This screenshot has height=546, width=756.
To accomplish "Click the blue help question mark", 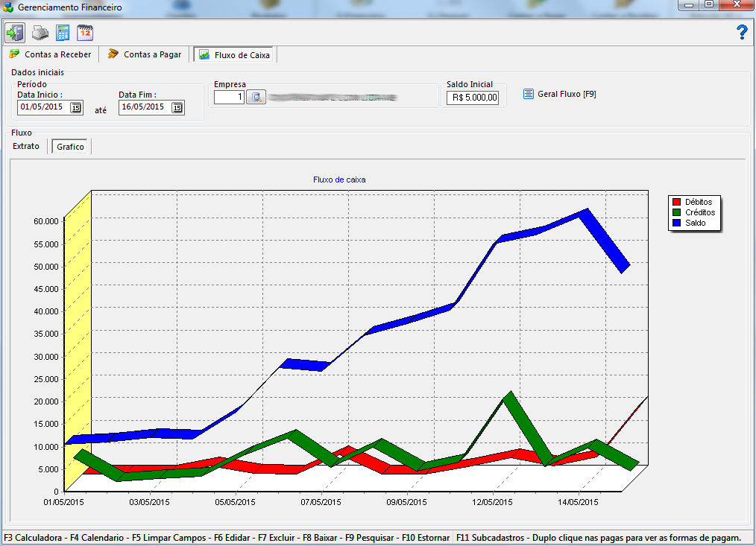I will coord(741,32).
